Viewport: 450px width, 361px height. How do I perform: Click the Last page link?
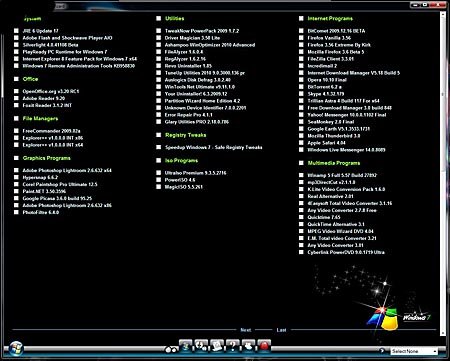coord(281,330)
